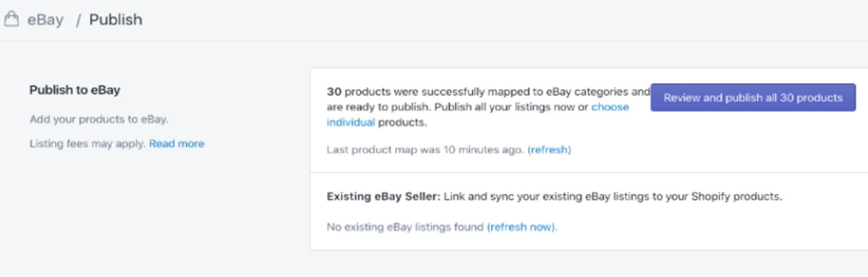Open the Read more link about listing fees
868x277 pixels.
[x=176, y=143]
